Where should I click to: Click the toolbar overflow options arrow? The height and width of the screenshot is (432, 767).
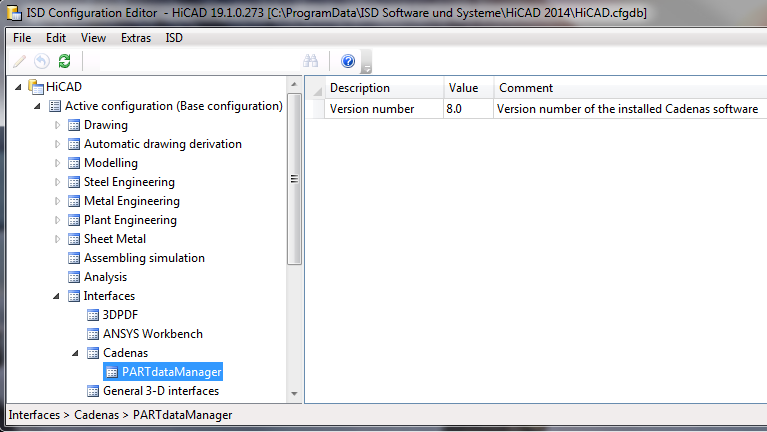(x=366, y=62)
